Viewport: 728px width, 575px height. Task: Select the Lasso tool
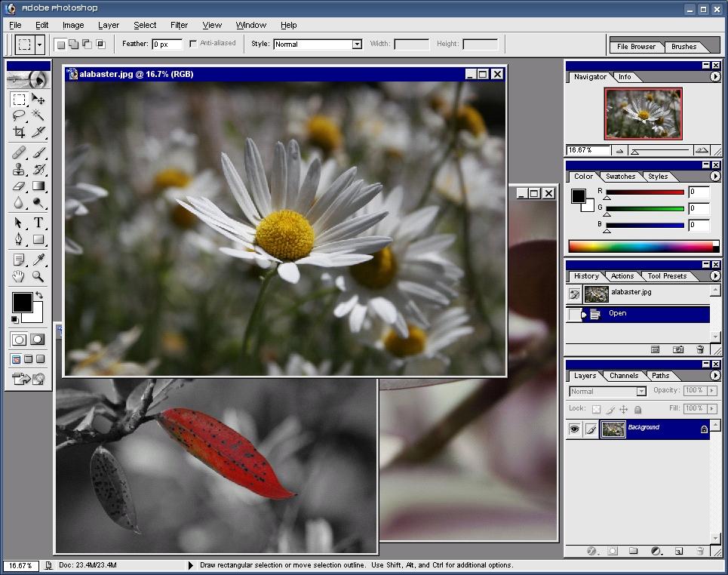click(x=19, y=115)
